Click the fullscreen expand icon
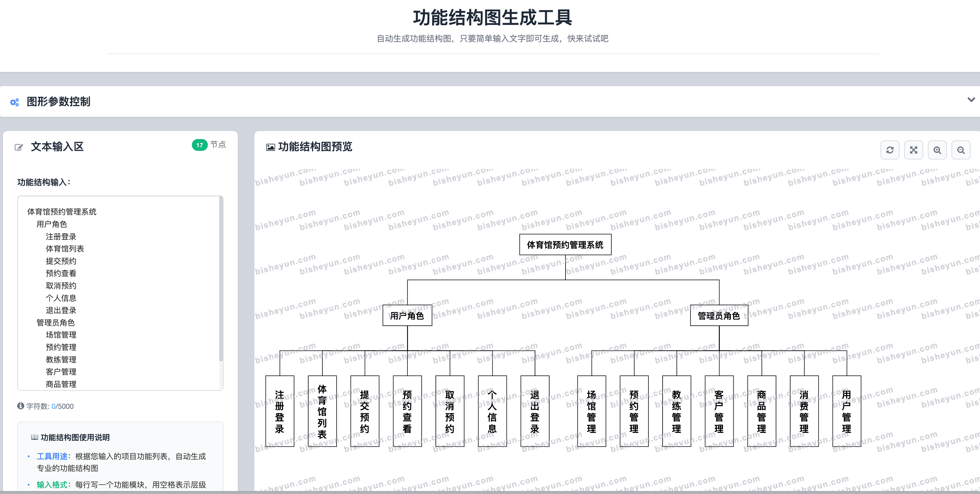Screen dimensions: 980x494 pos(913,150)
